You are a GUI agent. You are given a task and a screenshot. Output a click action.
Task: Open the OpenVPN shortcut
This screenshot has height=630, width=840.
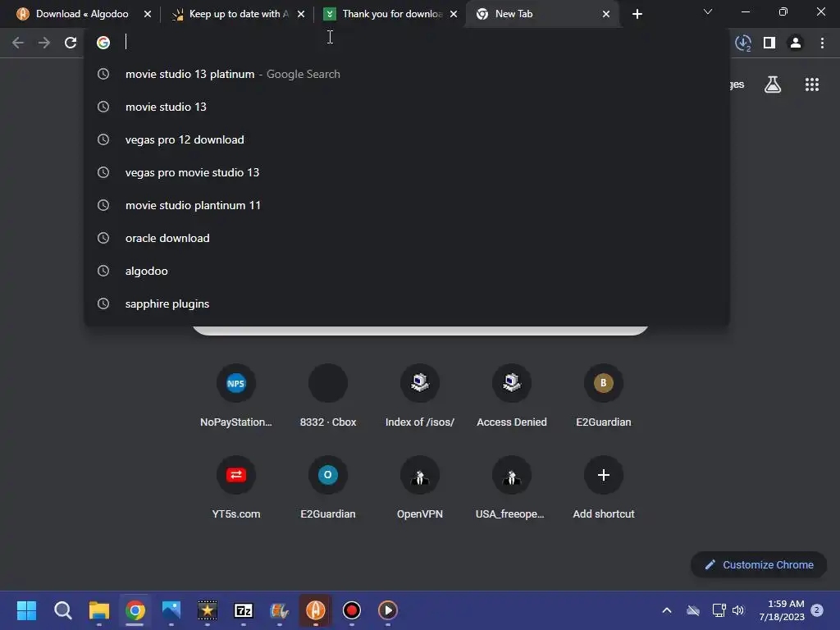pyautogui.click(x=419, y=488)
